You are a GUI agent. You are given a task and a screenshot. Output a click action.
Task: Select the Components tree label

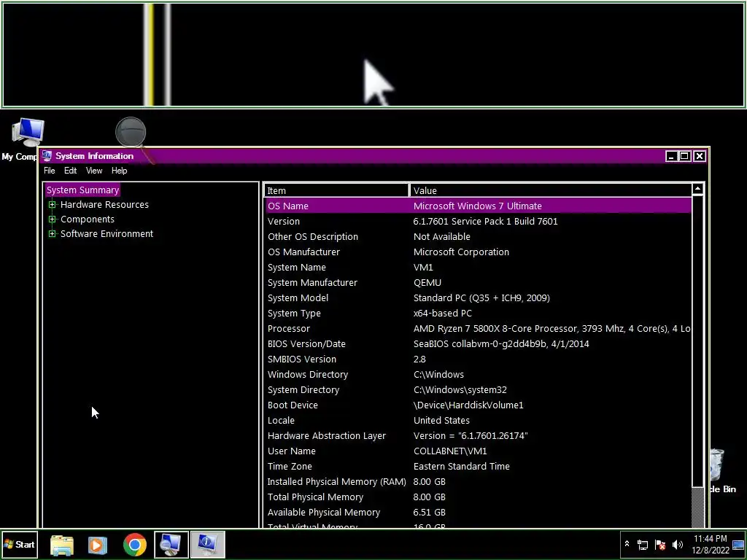pyautogui.click(x=88, y=219)
